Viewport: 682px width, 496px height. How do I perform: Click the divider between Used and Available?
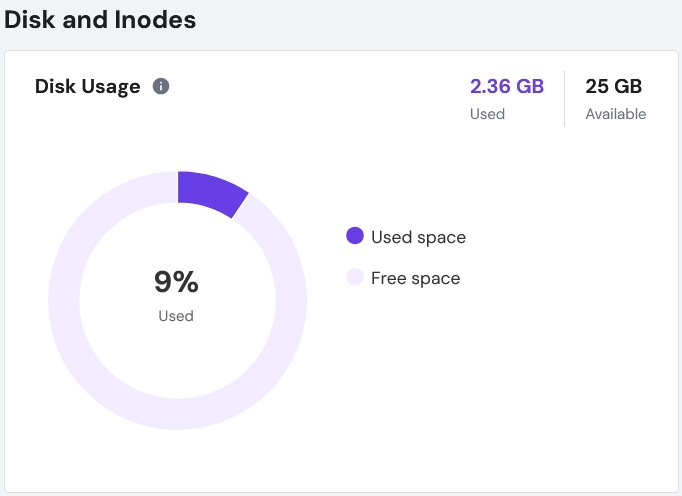coord(564,99)
